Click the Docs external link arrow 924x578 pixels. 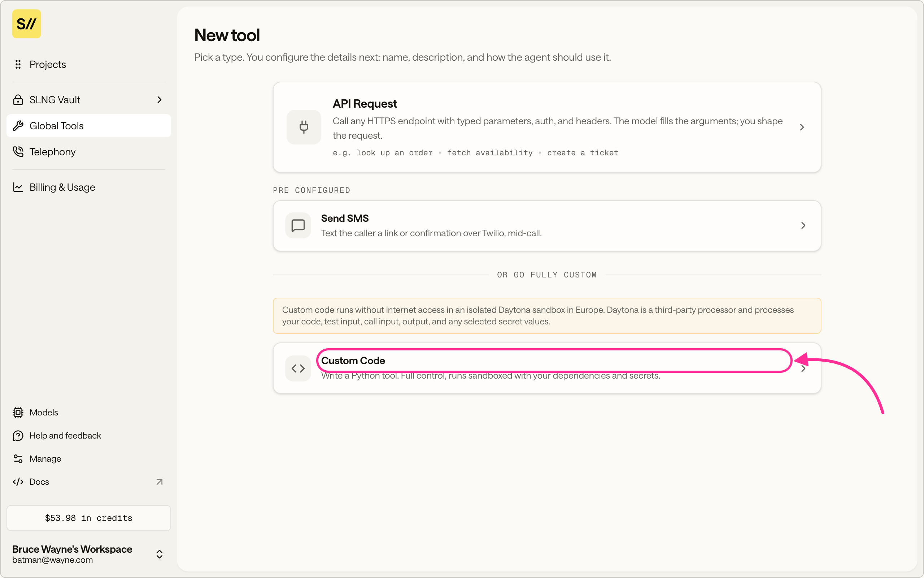(160, 482)
